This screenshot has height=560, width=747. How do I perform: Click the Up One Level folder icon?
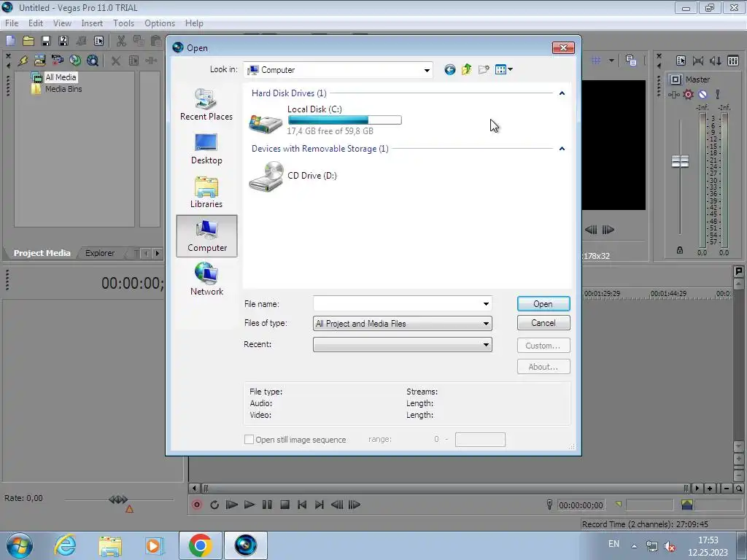(466, 69)
